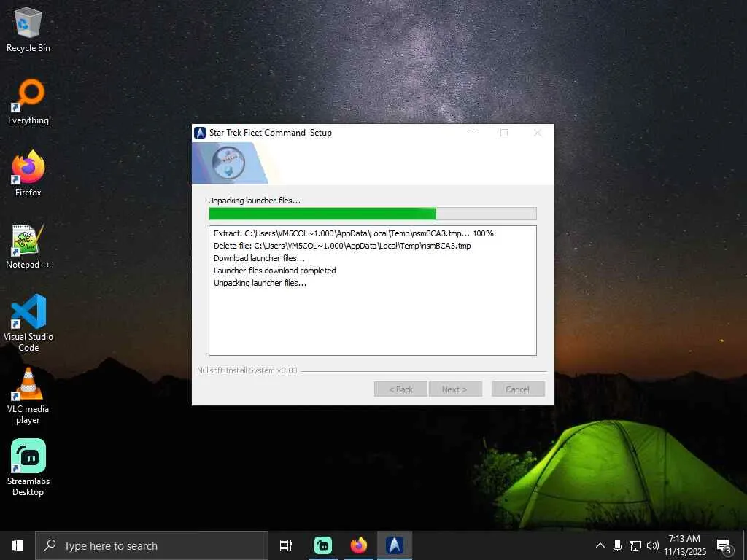The image size is (747, 560).
Task: Click the taskbar search box
Action: click(152, 545)
